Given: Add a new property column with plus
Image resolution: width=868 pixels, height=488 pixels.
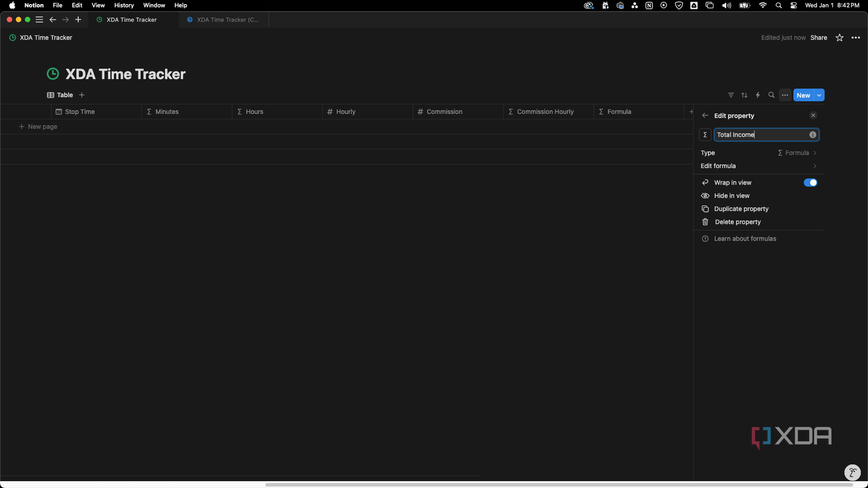Looking at the screenshot, I should coord(691,112).
